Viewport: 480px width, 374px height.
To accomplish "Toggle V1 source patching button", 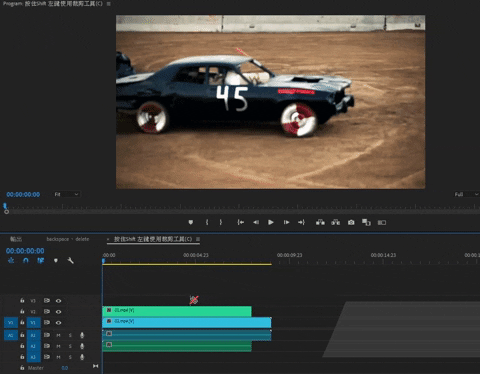I will point(11,323).
